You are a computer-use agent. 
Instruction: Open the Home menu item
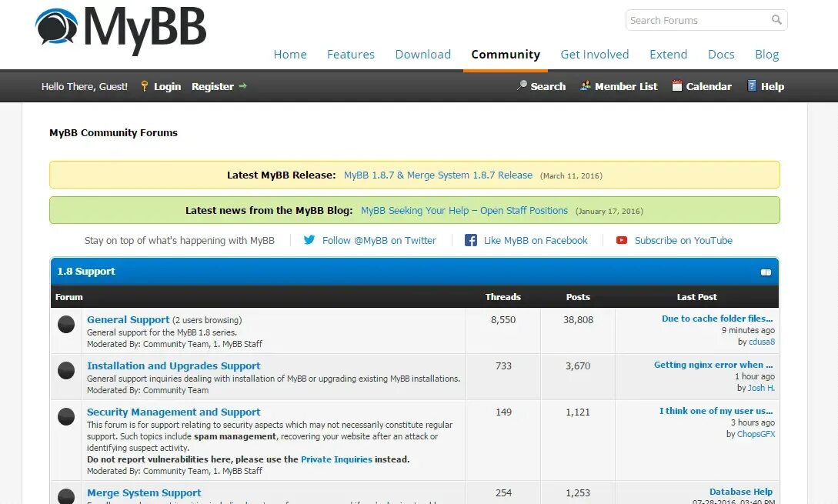[290, 54]
